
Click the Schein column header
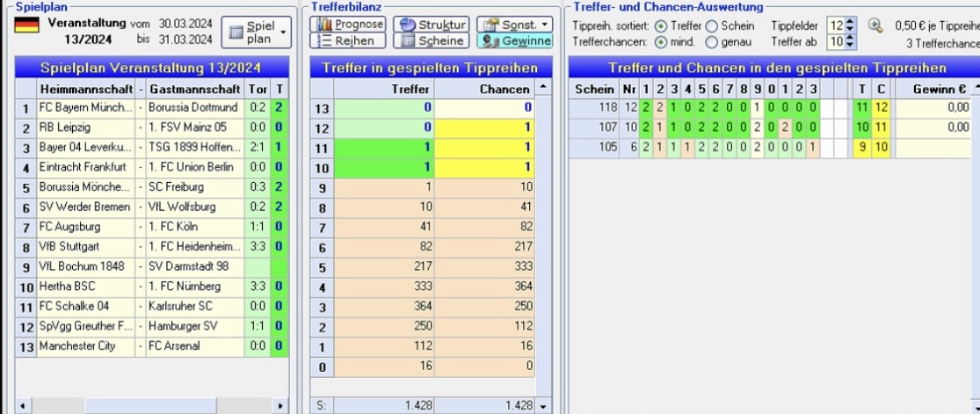click(594, 90)
